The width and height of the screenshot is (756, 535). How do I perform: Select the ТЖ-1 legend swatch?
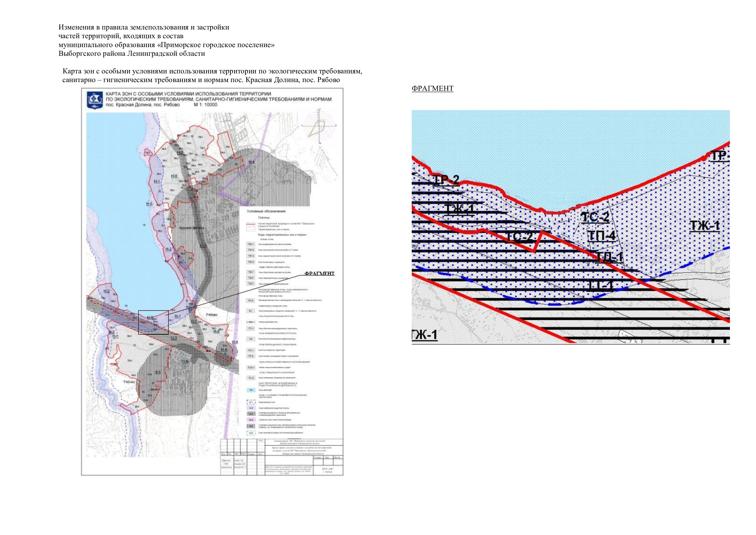[x=251, y=244]
